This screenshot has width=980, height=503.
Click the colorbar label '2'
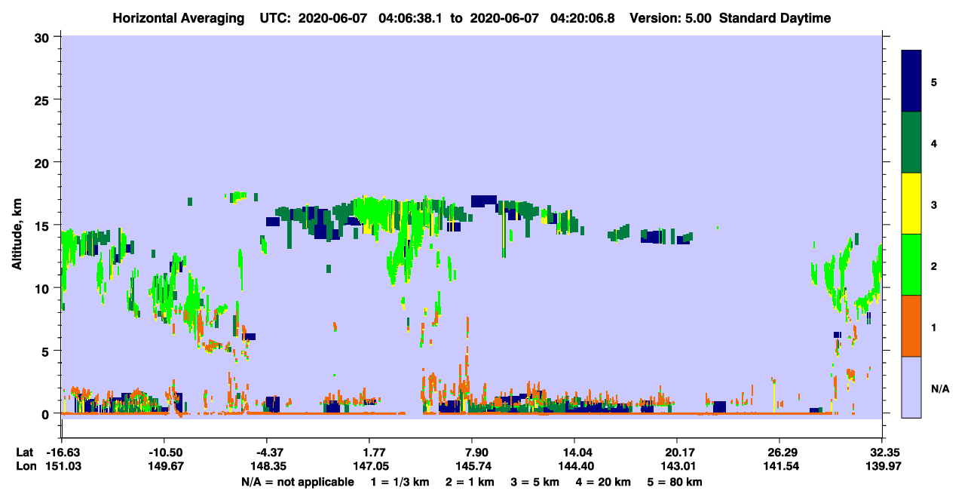[x=934, y=265]
